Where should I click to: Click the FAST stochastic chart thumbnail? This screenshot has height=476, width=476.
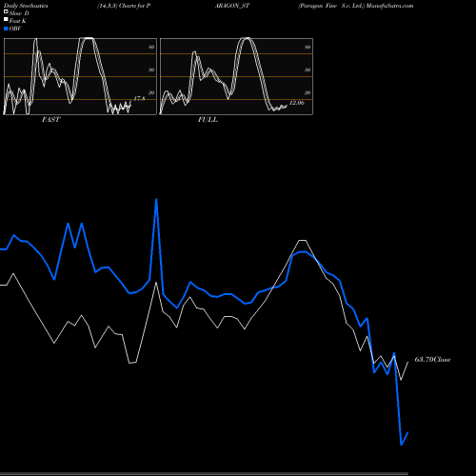click(80, 76)
